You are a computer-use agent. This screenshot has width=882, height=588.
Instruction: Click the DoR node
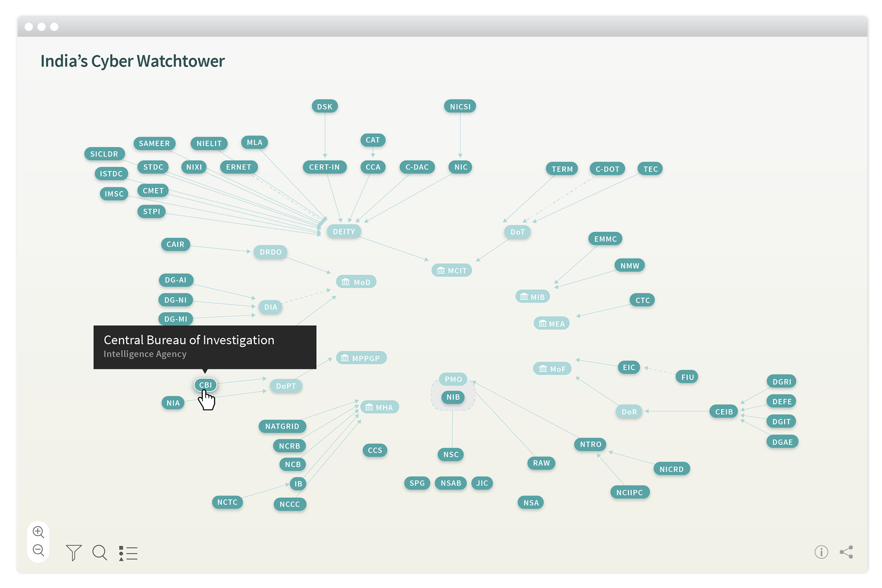(629, 412)
